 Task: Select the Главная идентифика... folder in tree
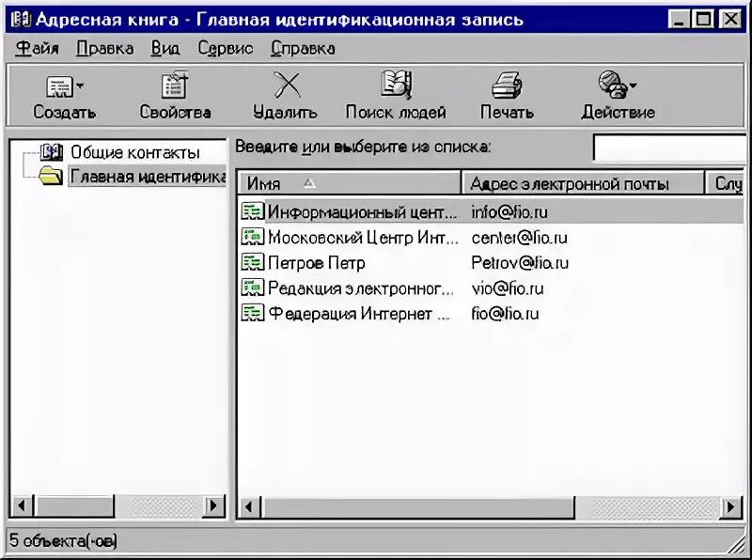pos(148,177)
